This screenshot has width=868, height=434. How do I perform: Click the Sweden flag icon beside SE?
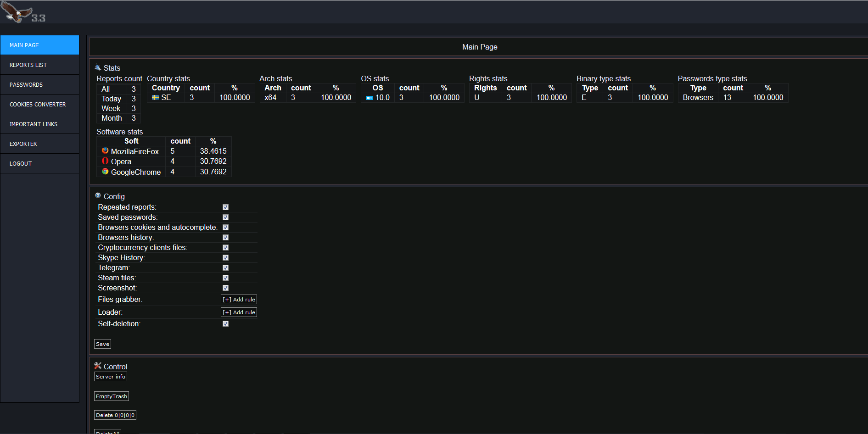(x=156, y=98)
